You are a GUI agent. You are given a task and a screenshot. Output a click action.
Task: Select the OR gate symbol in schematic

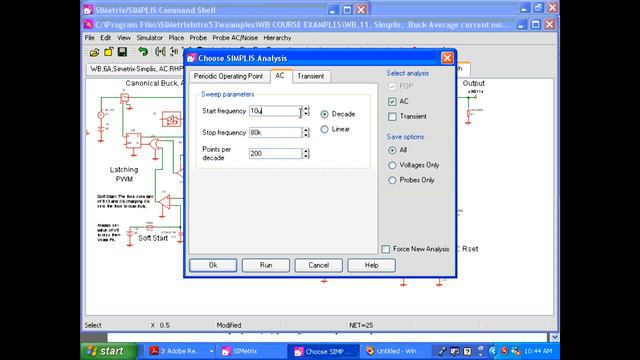point(154,144)
